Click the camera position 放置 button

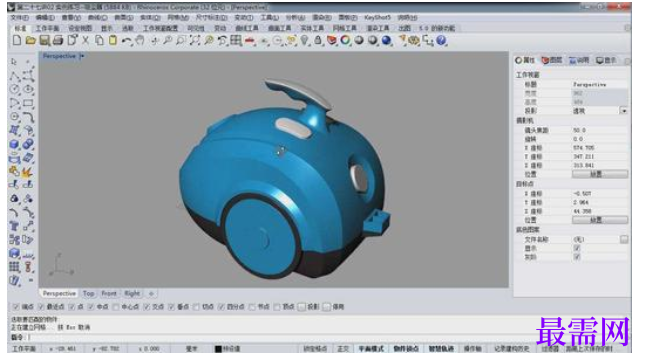coord(600,174)
